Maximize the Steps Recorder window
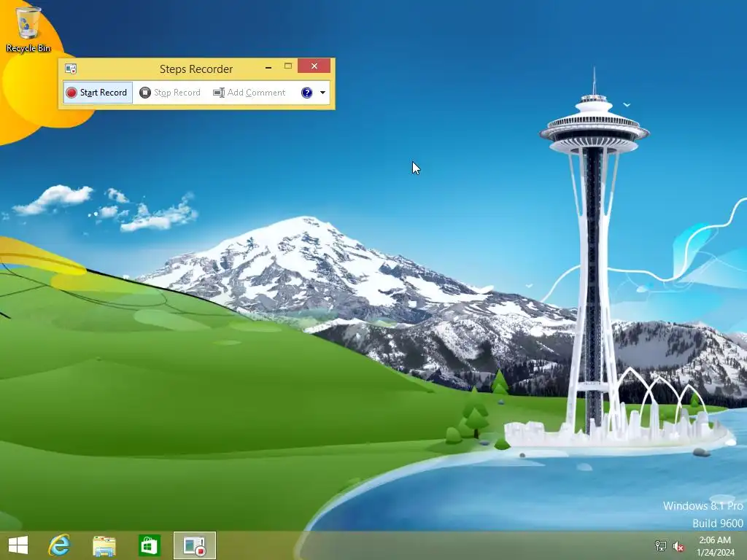The height and width of the screenshot is (560, 747). coord(287,66)
